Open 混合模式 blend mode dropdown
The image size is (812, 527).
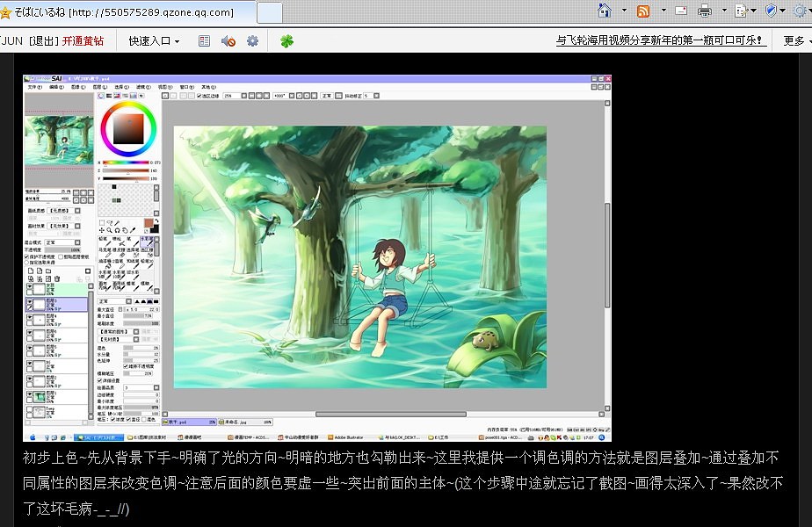[x=62, y=242]
